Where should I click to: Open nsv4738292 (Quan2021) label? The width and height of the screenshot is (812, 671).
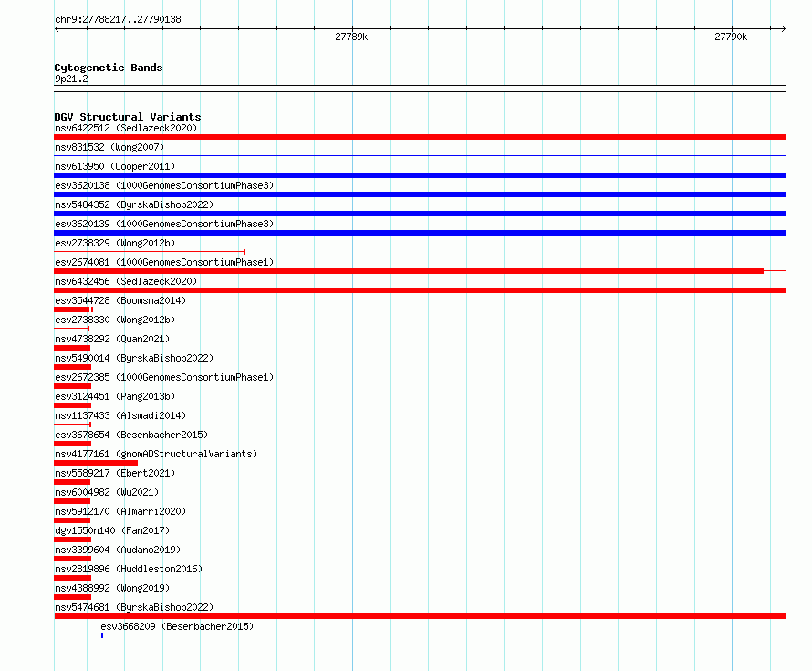(112, 339)
